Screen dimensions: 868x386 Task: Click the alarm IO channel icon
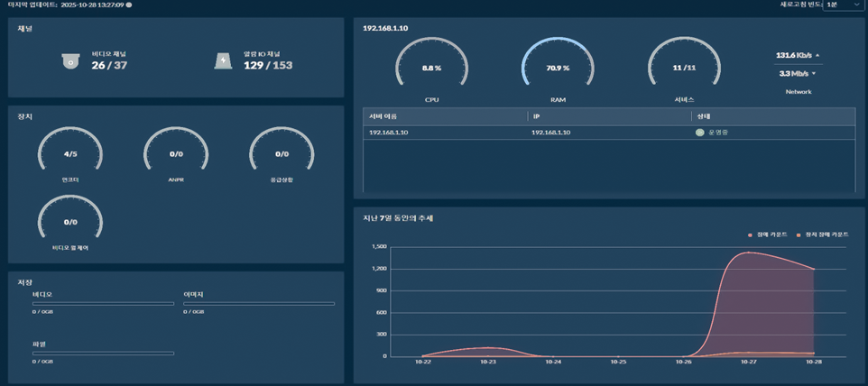click(223, 60)
